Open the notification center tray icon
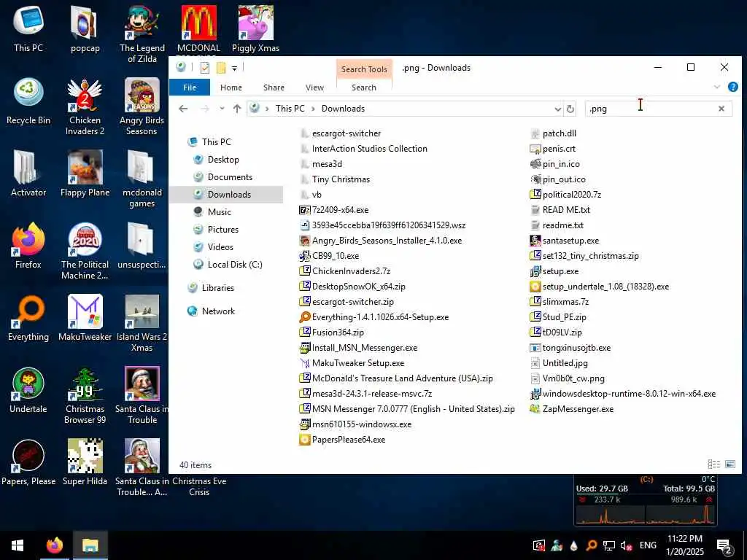The image size is (747, 560). [724, 546]
